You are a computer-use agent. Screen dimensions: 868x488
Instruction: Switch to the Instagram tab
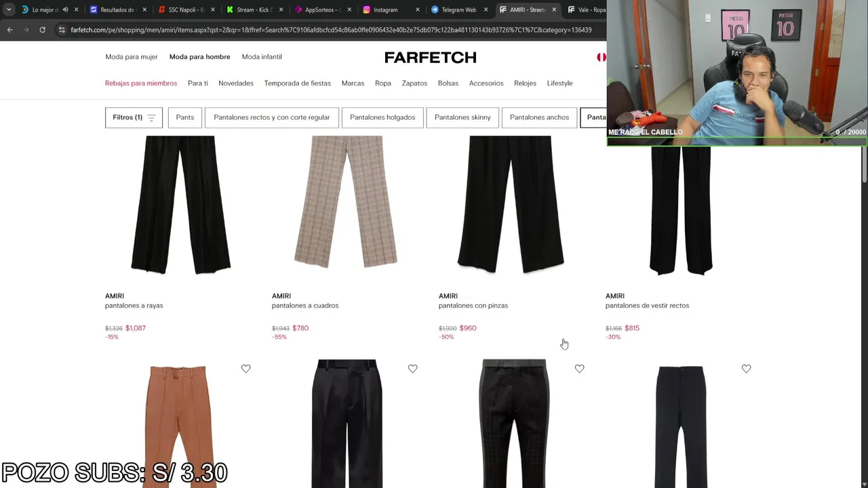click(x=387, y=9)
